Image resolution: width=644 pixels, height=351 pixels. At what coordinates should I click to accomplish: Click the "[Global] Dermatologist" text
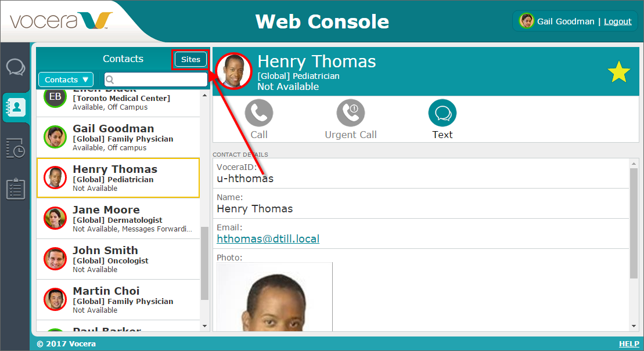117,220
